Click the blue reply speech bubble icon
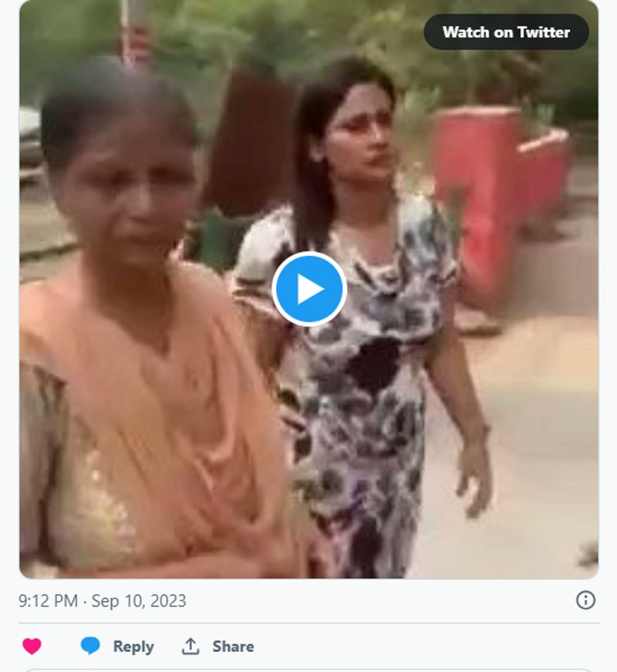Image resolution: width=617 pixels, height=672 pixels. pos(90,647)
